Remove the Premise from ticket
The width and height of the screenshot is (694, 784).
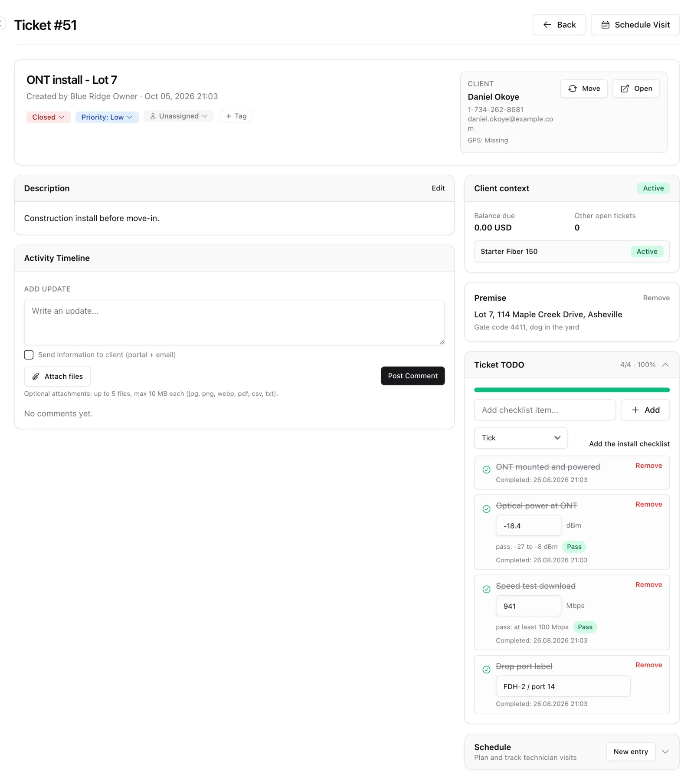(656, 298)
